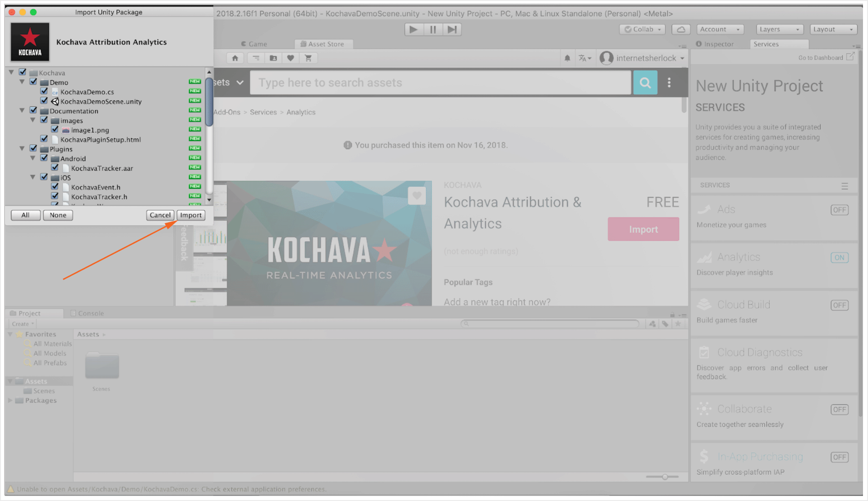Click the Play button in Unity toolbar
Image resolution: width=868 pixels, height=501 pixels.
(414, 30)
